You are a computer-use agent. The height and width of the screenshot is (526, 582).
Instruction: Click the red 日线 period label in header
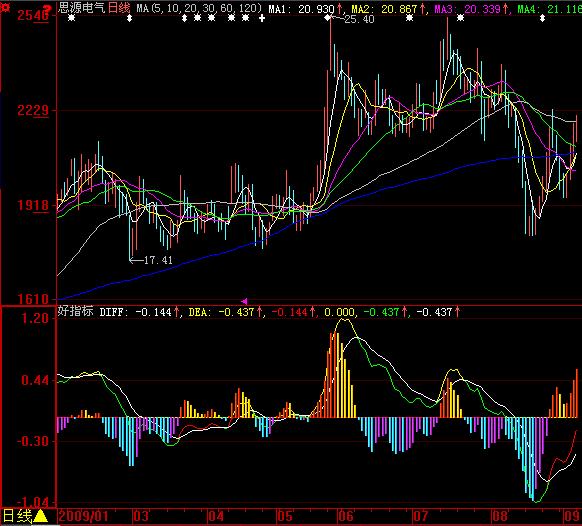coord(119,8)
